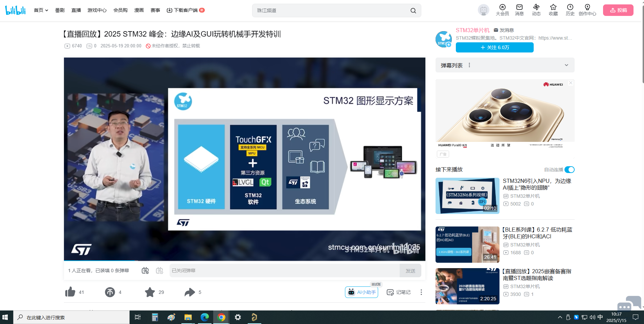The width and height of the screenshot is (644, 324).
Task: Click the video progress bar
Action: click(x=244, y=260)
